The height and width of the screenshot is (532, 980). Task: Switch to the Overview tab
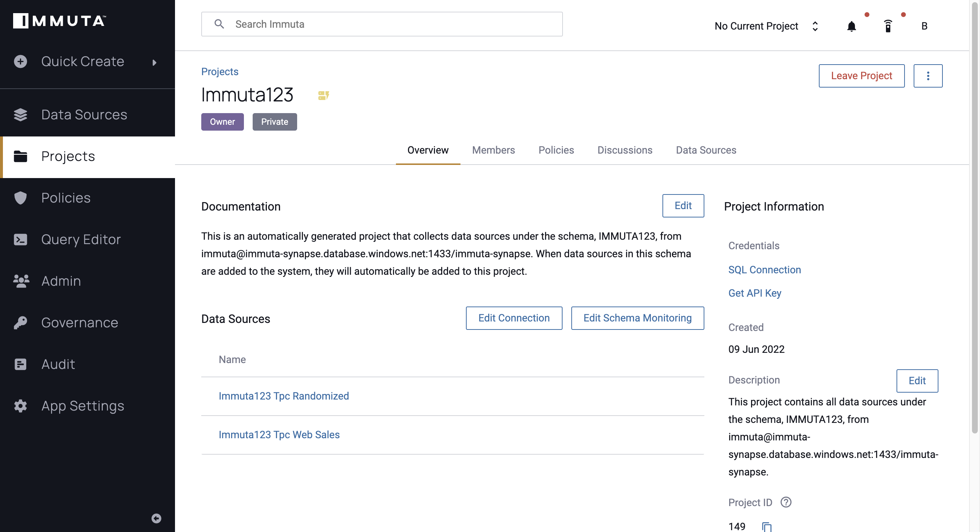click(x=428, y=150)
